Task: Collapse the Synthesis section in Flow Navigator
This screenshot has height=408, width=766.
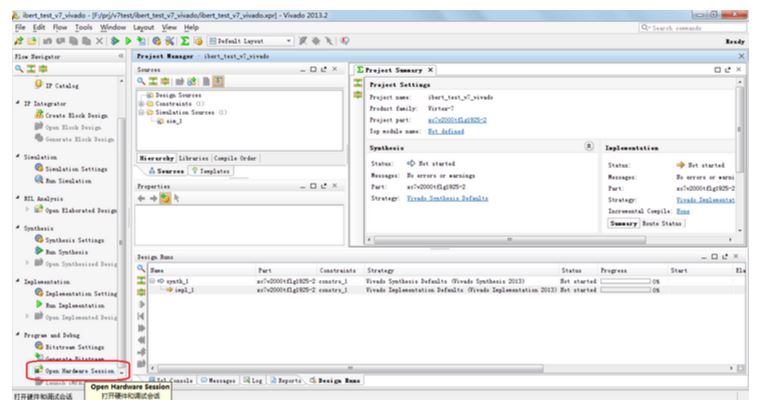Action: [x=18, y=228]
